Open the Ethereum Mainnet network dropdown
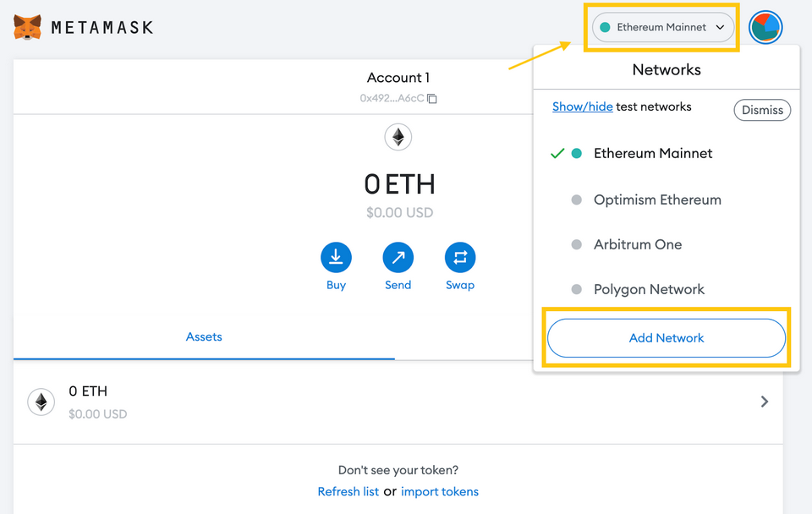Screen dimensions: 812x514 (x=663, y=27)
